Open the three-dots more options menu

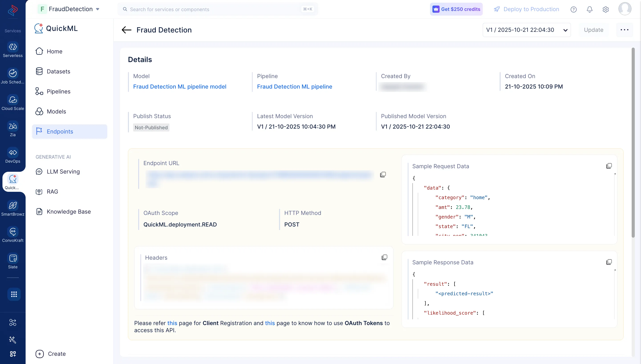coord(624,30)
